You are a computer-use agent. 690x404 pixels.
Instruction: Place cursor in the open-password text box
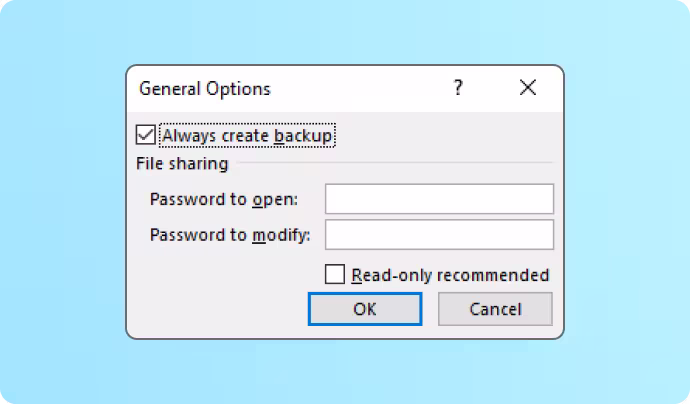(439, 199)
